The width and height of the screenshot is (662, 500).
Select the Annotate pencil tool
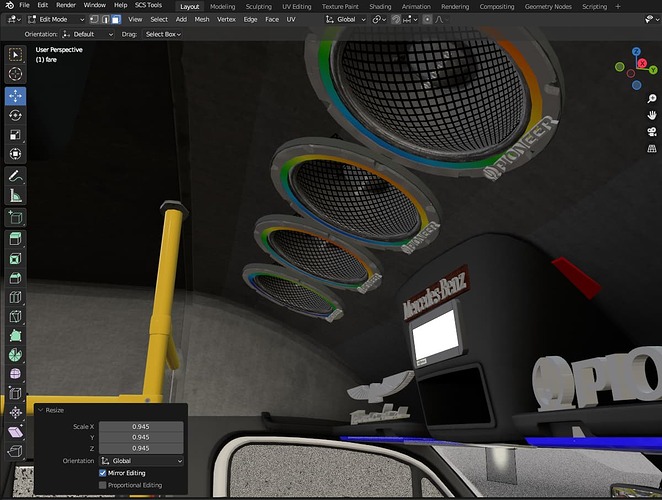(16, 176)
